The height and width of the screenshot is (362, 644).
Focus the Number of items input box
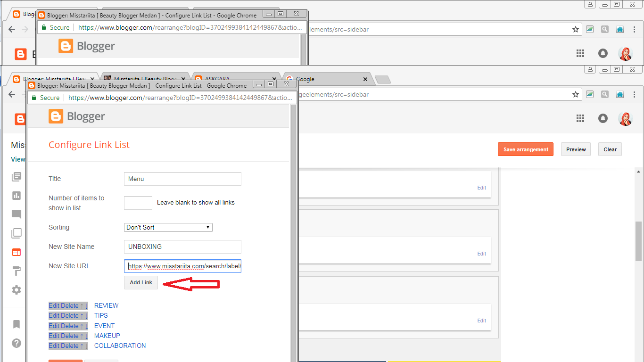coord(138,203)
